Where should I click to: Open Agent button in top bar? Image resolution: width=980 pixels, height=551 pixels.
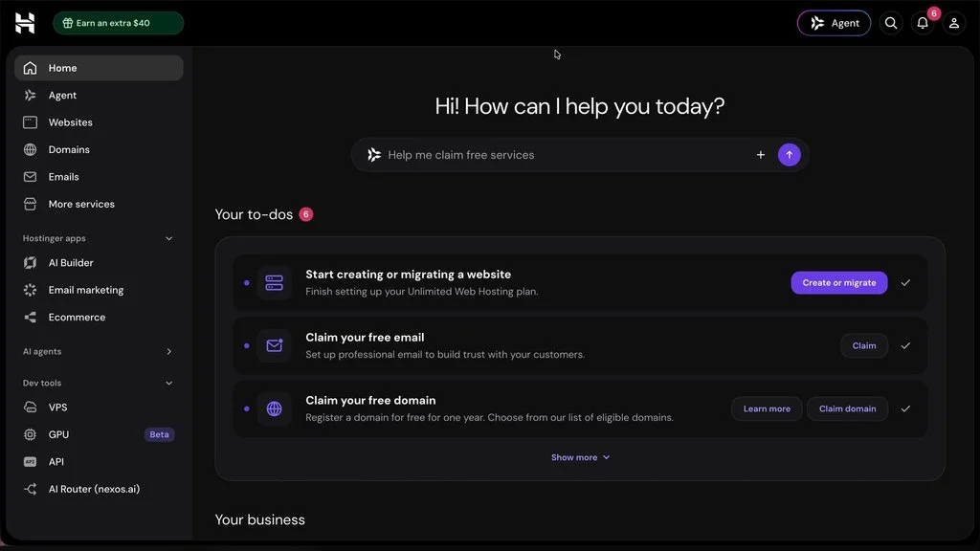coord(834,23)
